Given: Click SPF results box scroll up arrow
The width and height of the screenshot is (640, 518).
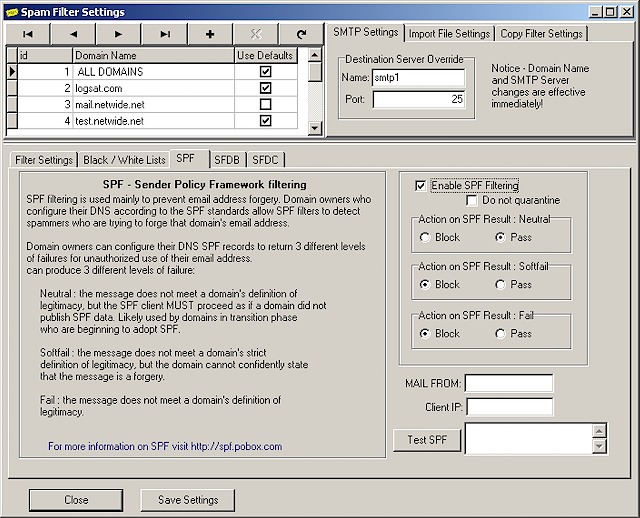Looking at the screenshot, I should coord(600,431).
